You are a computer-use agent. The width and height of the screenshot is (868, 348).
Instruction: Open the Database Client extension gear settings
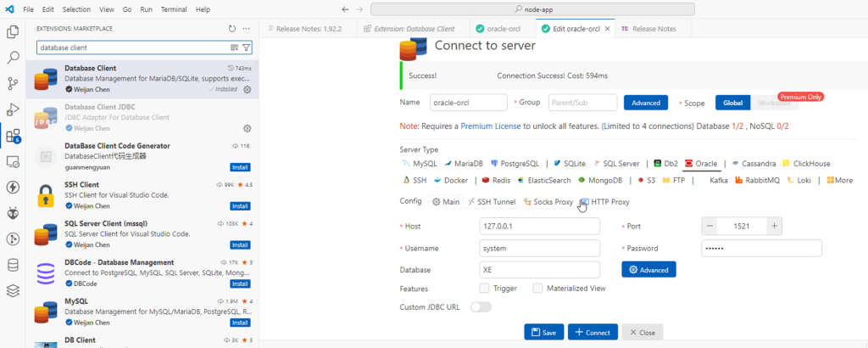[x=247, y=88]
